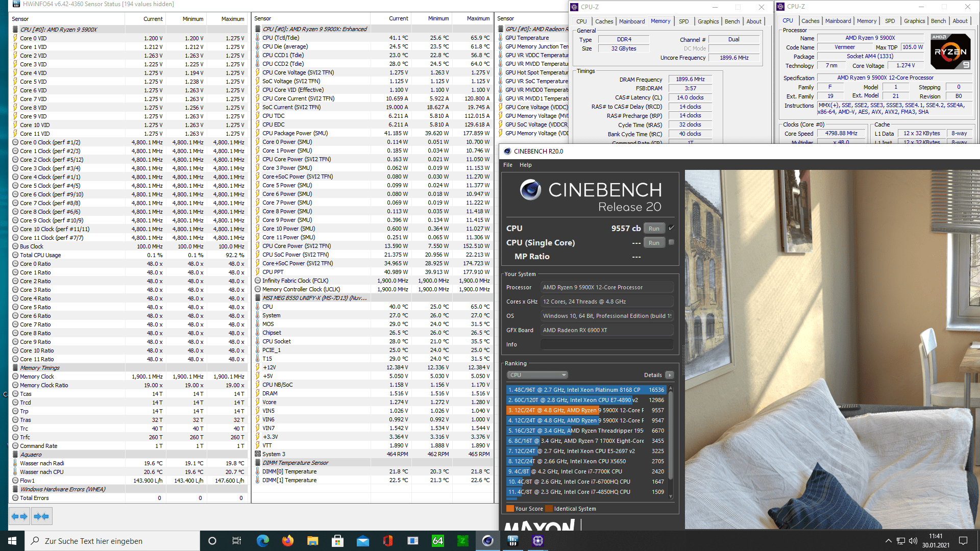Collapse the CPU [#0]: AMD Ryzen 9 5900X group
The image size is (980, 551).
tap(15, 30)
